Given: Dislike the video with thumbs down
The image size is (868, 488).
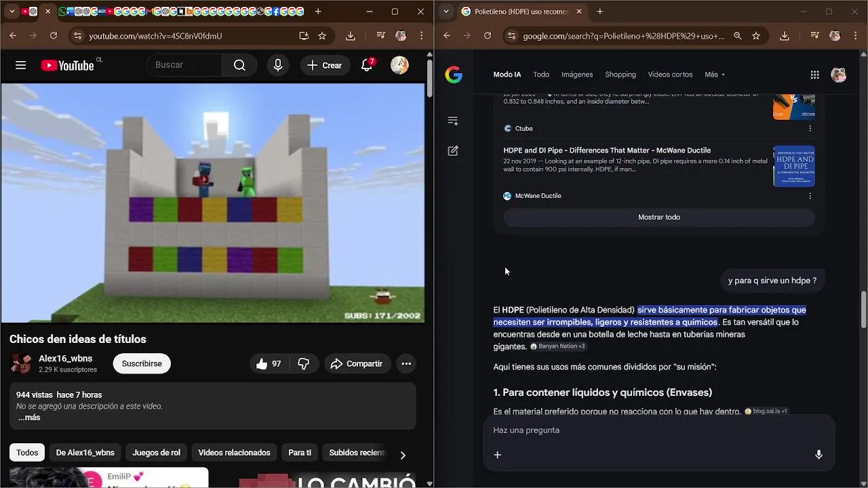Looking at the screenshot, I should [303, 364].
